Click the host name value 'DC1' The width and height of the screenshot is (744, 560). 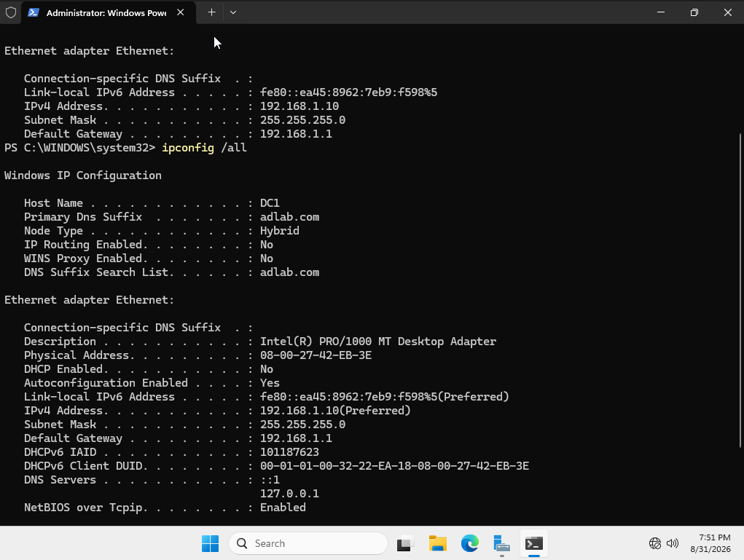270,203
